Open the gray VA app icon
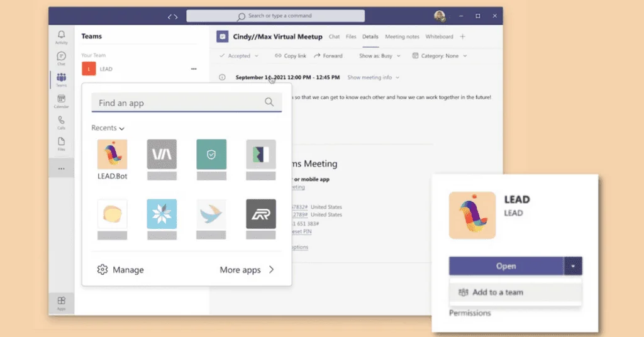Screen dimensions: 644x337 click(162, 154)
